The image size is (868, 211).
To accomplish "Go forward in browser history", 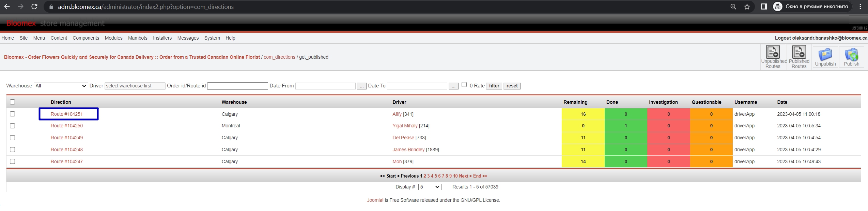I will point(20,6).
